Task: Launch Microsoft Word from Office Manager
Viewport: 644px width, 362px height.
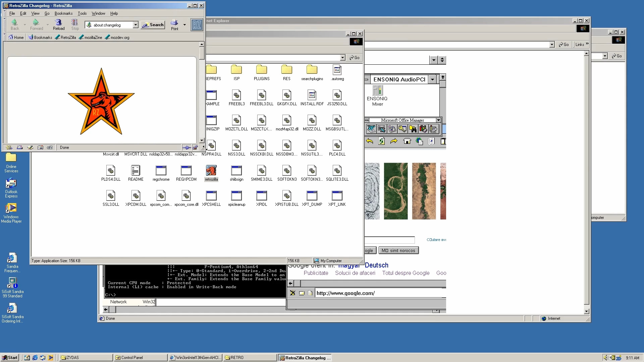Action: (x=371, y=129)
